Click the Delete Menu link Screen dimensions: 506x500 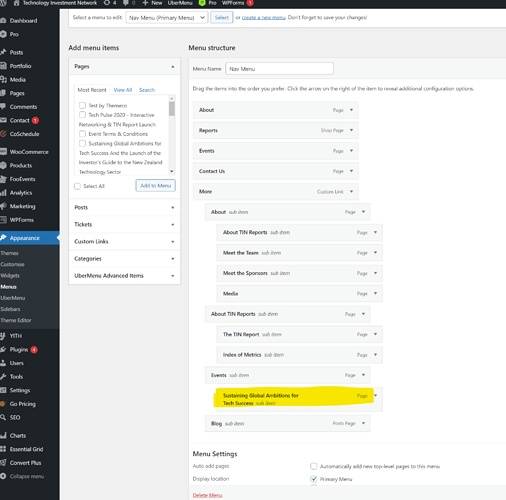[x=207, y=495]
